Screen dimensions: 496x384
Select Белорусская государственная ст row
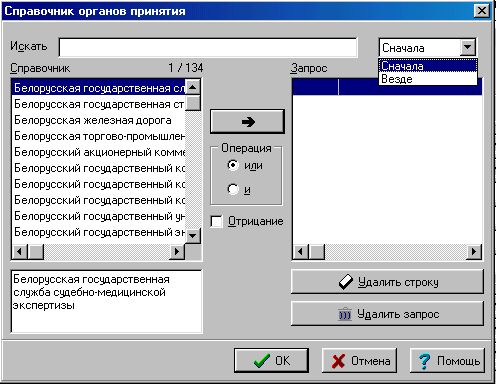pos(98,104)
